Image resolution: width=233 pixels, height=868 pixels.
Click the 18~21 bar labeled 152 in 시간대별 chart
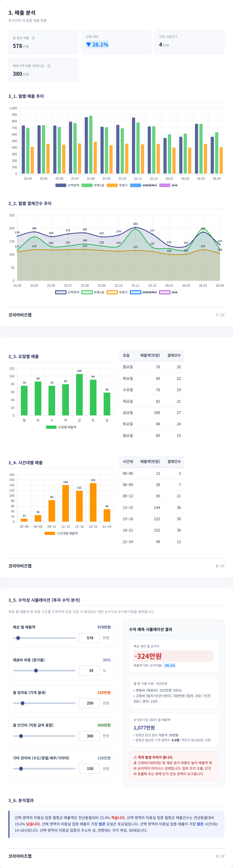tap(93, 502)
